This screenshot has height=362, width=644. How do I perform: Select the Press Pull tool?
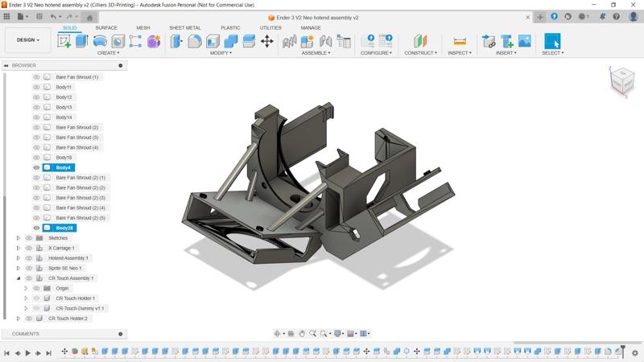coord(176,41)
